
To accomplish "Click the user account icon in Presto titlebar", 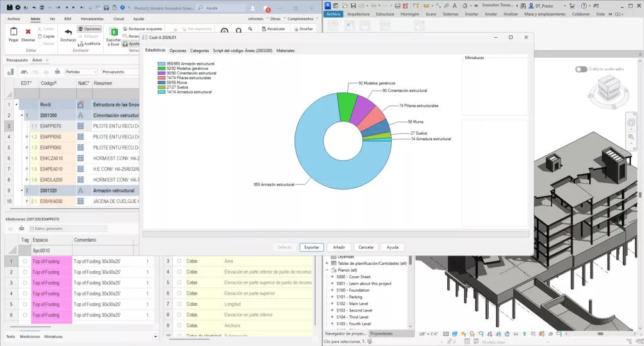I will (x=253, y=8).
